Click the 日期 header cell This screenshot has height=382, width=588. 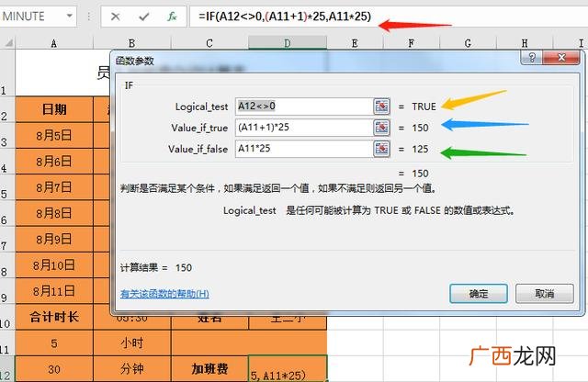click(54, 109)
